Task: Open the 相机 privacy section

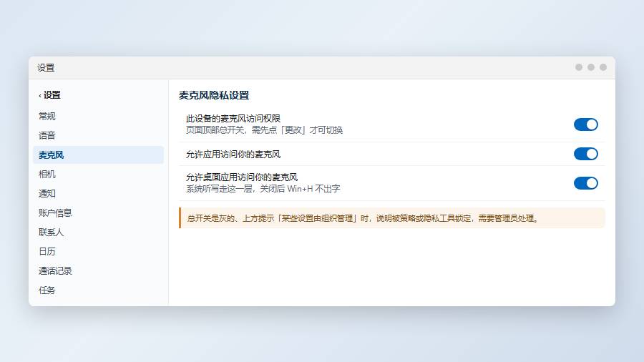Action: pyautogui.click(x=98, y=174)
